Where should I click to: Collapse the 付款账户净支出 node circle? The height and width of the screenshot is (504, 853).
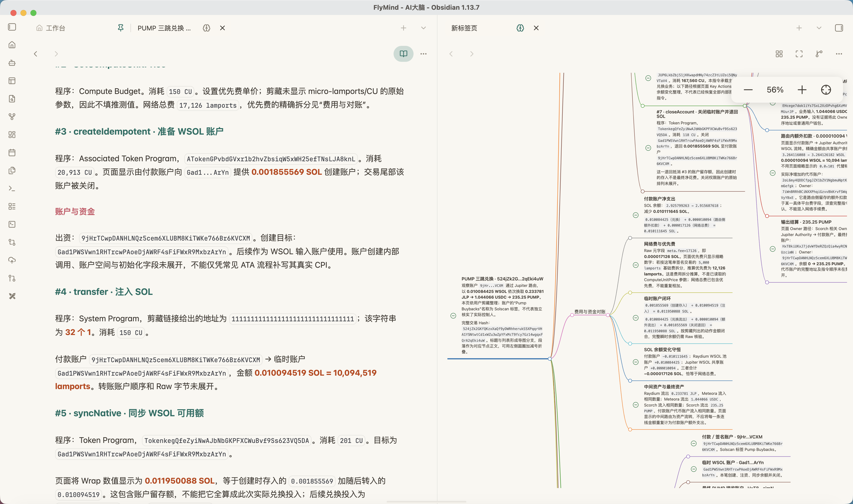(x=636, y=215)
